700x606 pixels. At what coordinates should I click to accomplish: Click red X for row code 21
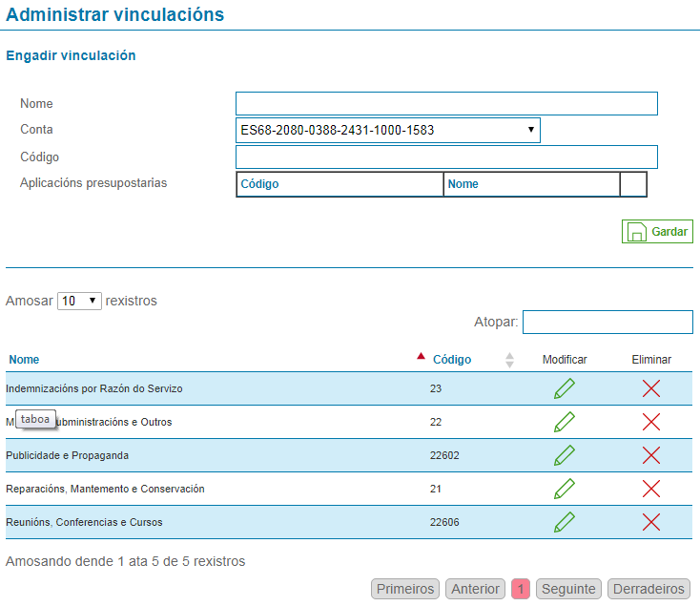(651, 489)
